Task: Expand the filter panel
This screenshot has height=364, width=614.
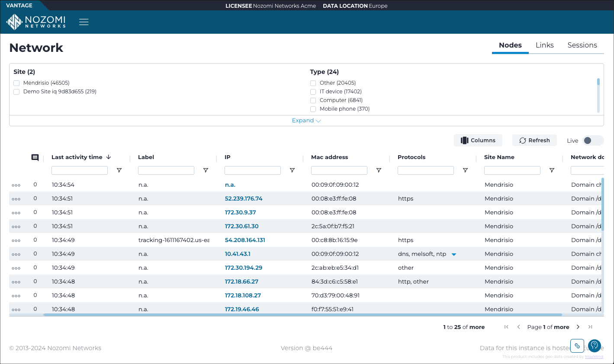Action: [x=306, y=121]
